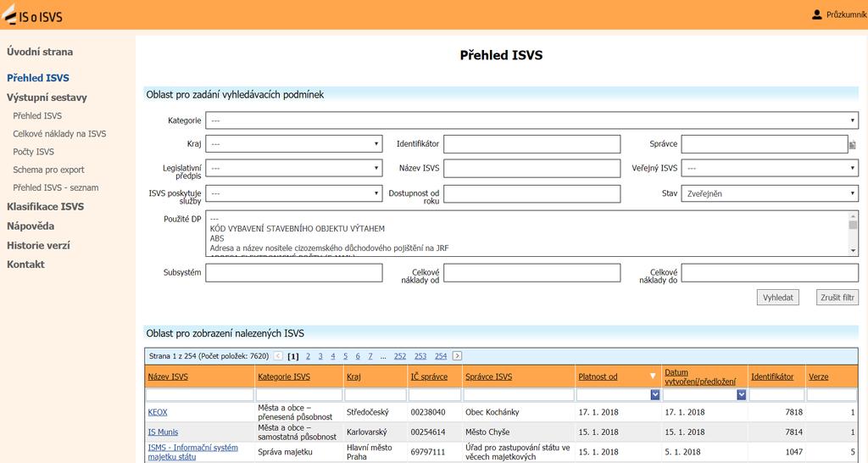The image size is (868, 463).
Task: Go to Klasifikace ISVS
Action: [46, 207]
